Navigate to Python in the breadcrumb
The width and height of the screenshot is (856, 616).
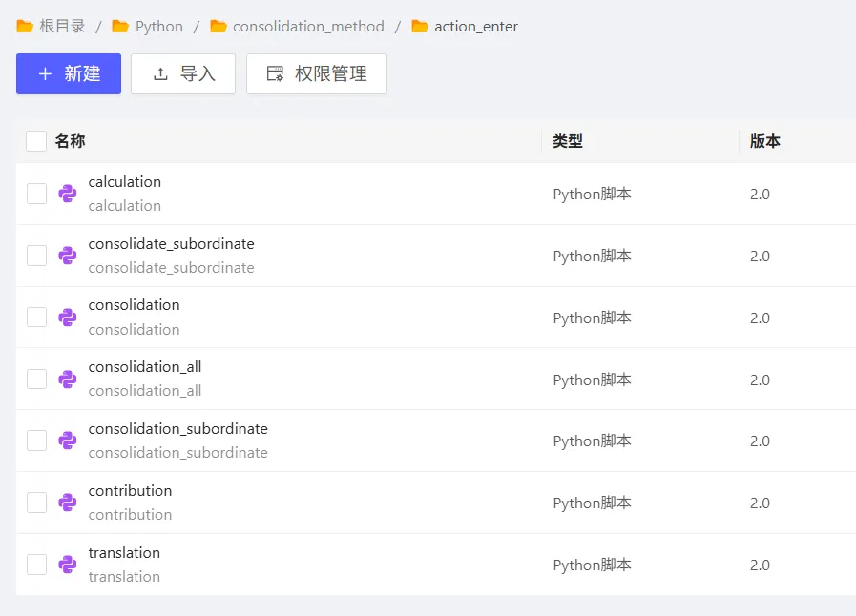pos(158,27)
